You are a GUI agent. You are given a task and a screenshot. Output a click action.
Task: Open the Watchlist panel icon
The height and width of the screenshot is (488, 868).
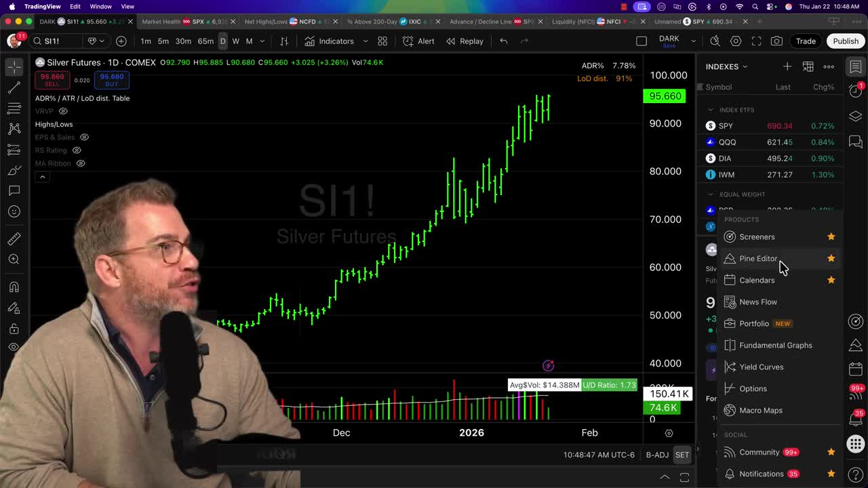[x=855, y=66]
